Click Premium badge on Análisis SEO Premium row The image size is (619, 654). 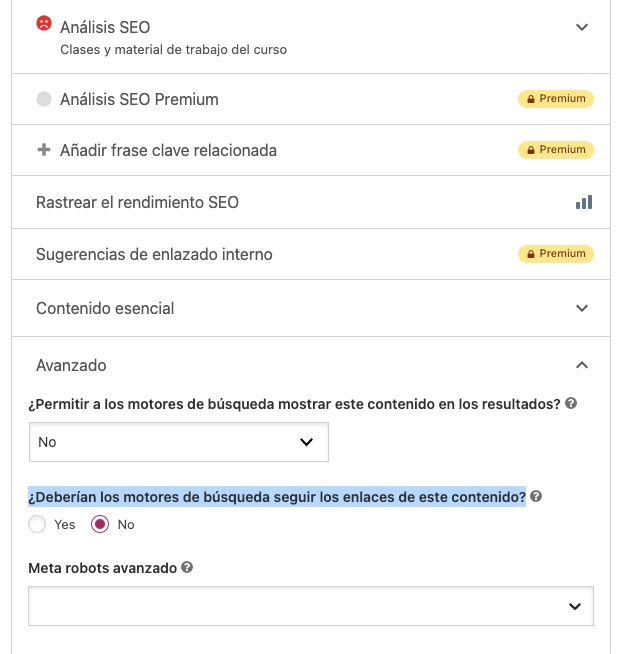coord(556,99)
